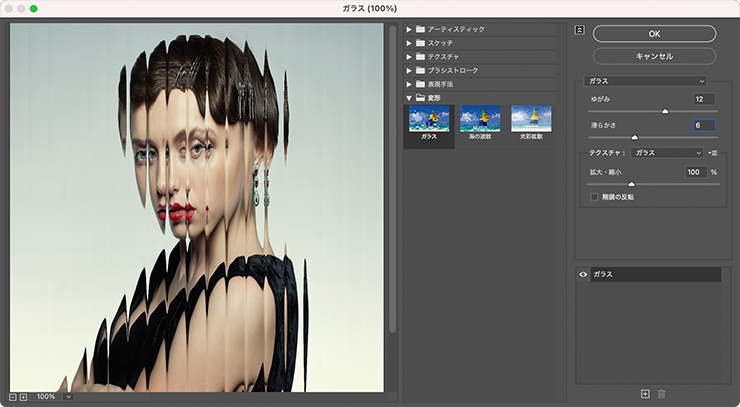Hide the ガラス effect layer eye
The width and height of the screenshot is (740, 407).
pos(583,274)
